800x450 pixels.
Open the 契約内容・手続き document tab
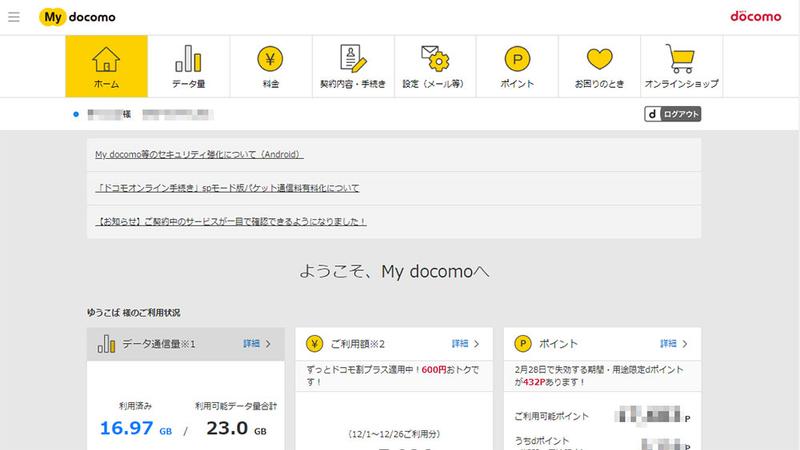click(x=353, y=66)
